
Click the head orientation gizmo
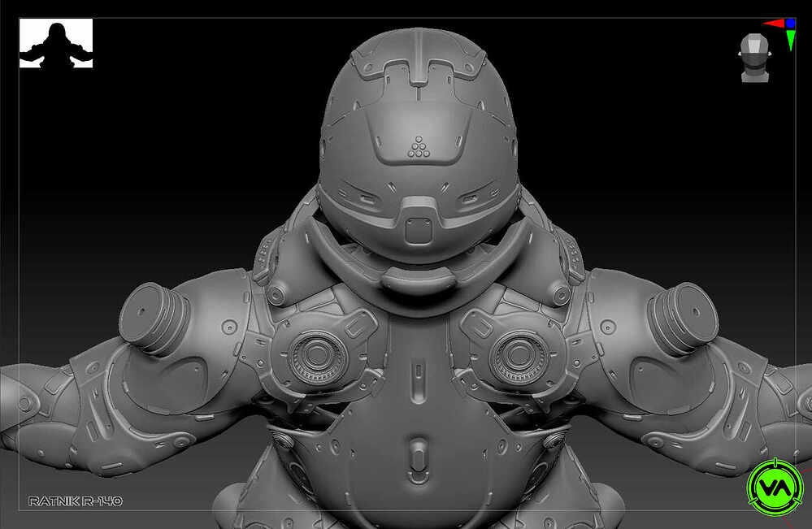point(754,58)
